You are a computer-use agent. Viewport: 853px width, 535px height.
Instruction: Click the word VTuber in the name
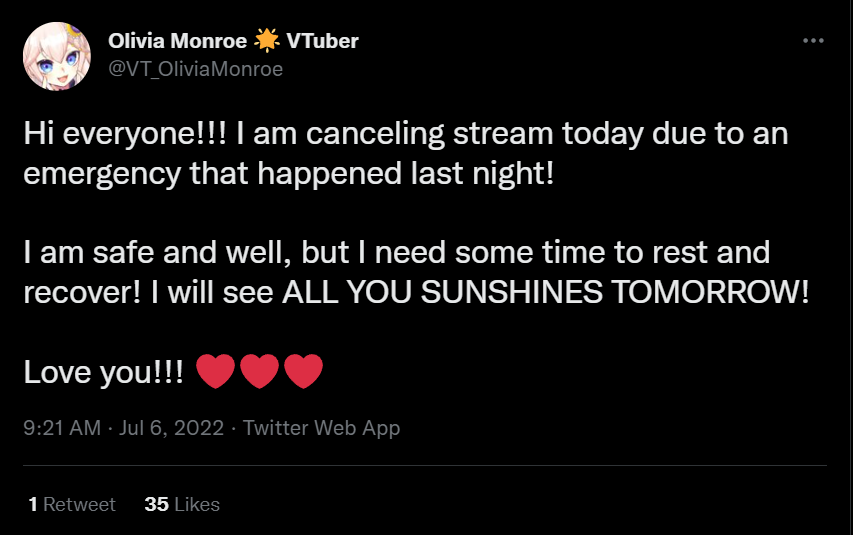(x=322, y=41)
